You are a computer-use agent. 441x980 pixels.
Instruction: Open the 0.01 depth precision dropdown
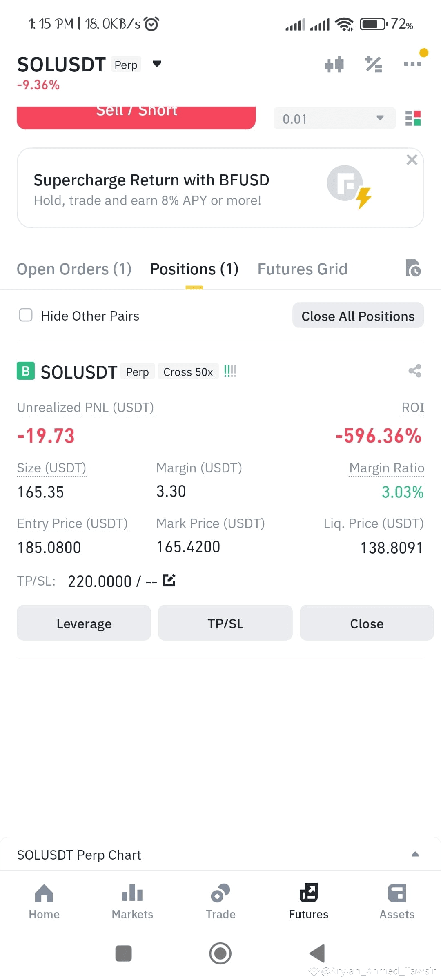point(334,118)
